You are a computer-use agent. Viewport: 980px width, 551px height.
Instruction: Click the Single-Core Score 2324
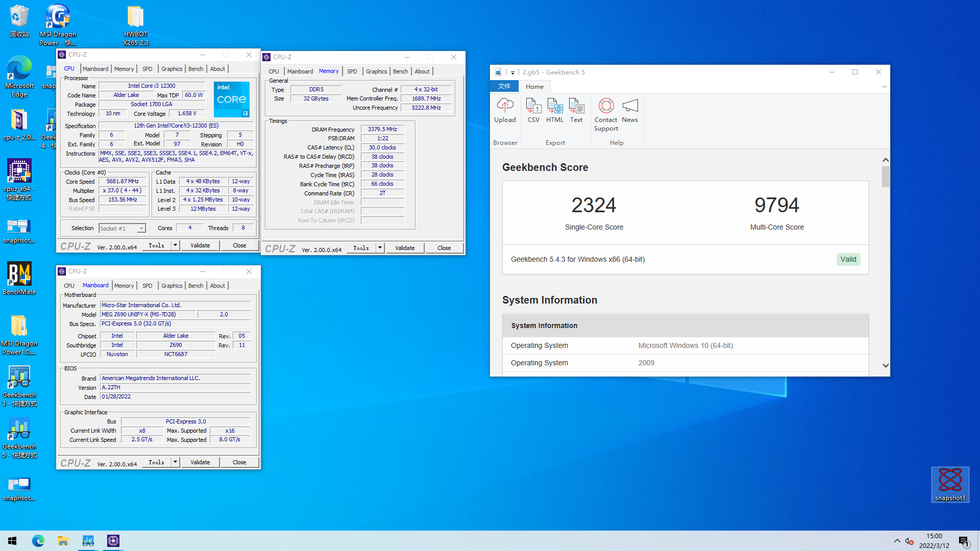[594, 206]
